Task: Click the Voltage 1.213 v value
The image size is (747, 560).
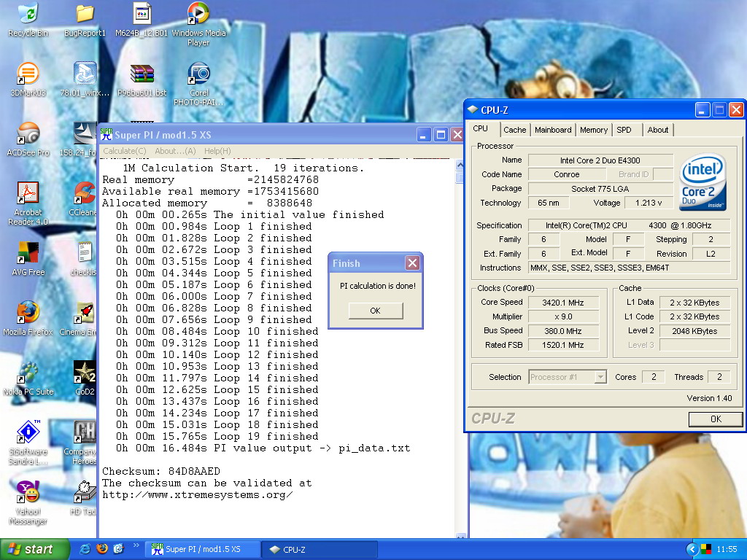Action: (649, 203)
